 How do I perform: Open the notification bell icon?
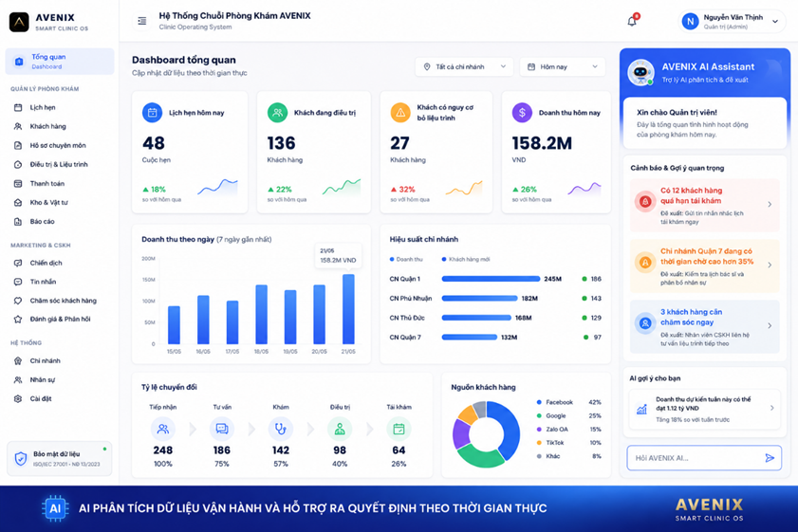coord(632,21)
